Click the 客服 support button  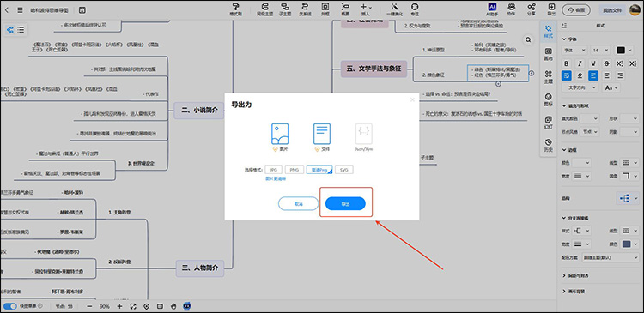pos(576,9)
